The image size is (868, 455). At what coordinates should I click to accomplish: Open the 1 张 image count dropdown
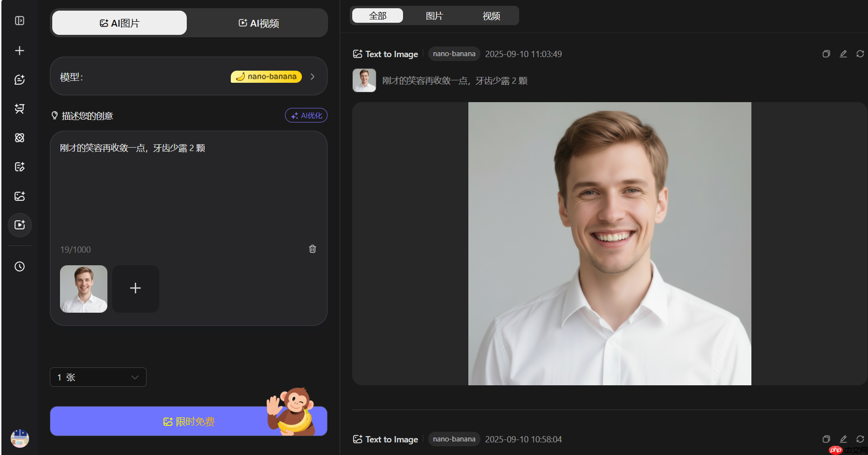pyautogui.click(x=98, y=377)
